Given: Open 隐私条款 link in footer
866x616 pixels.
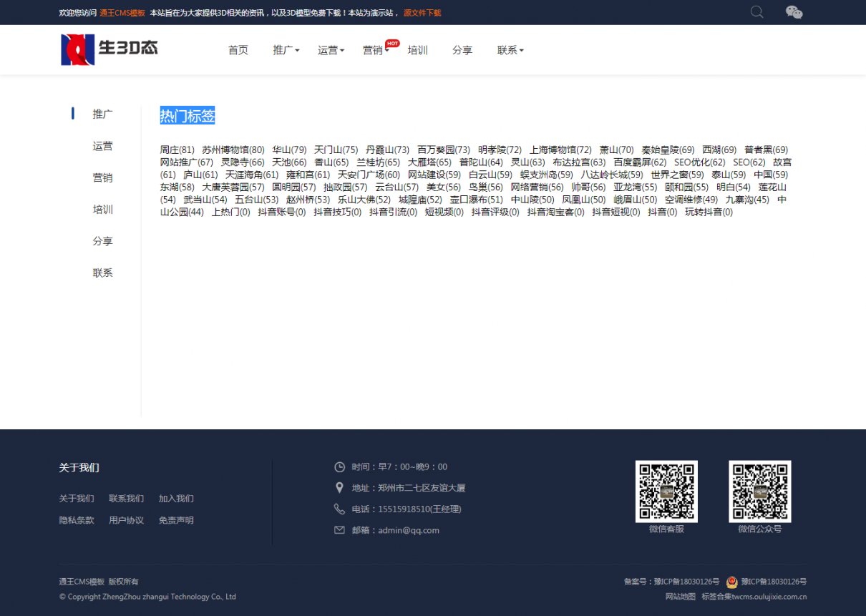Looking at the screenshot, I should [77, 520].
